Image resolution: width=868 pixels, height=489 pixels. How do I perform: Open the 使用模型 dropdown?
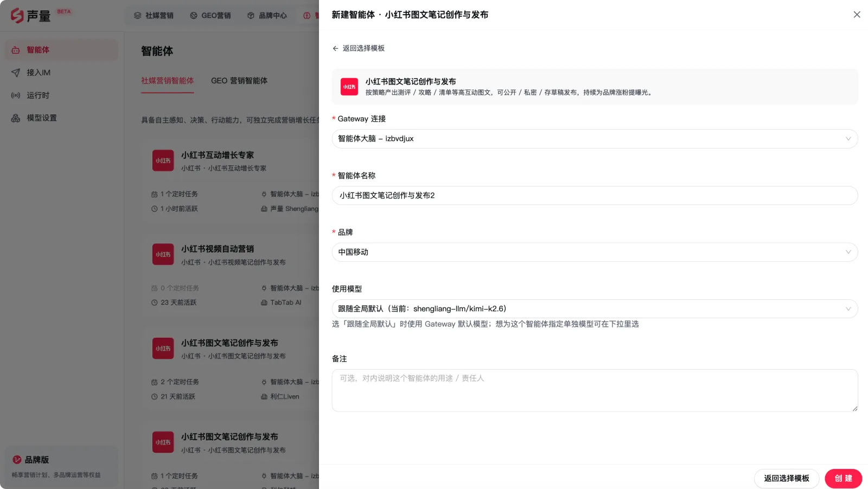coord(595,309)
